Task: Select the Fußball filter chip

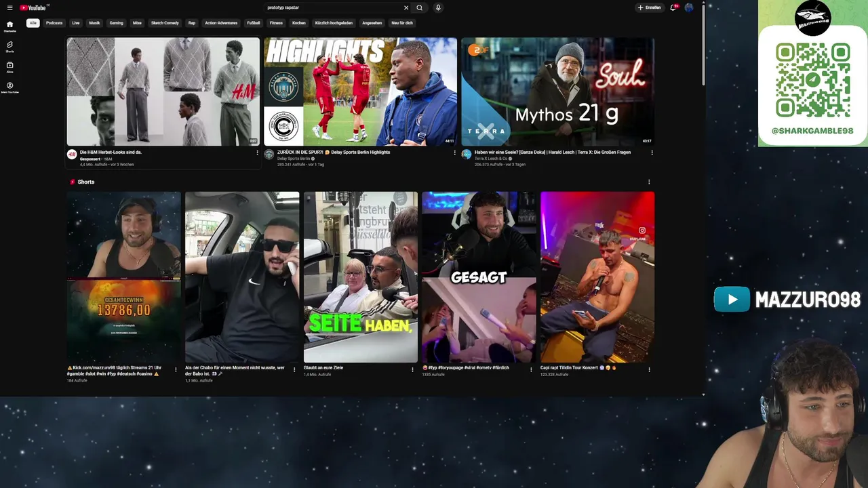Action: click(x=254, y=22)
